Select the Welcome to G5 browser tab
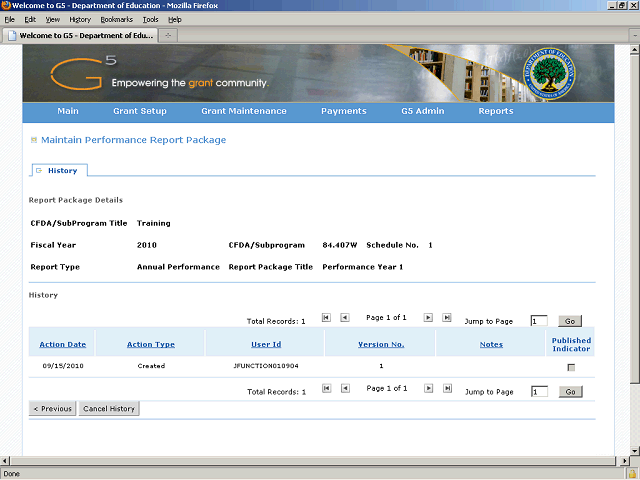The width and height of the screenshot is (640, 480). point(80,36)
